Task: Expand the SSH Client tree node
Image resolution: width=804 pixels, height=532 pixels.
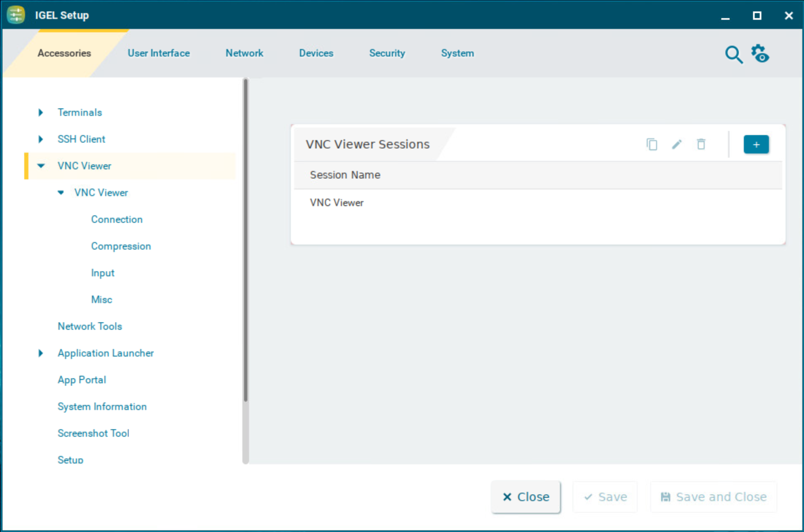Action: (41, 139)
